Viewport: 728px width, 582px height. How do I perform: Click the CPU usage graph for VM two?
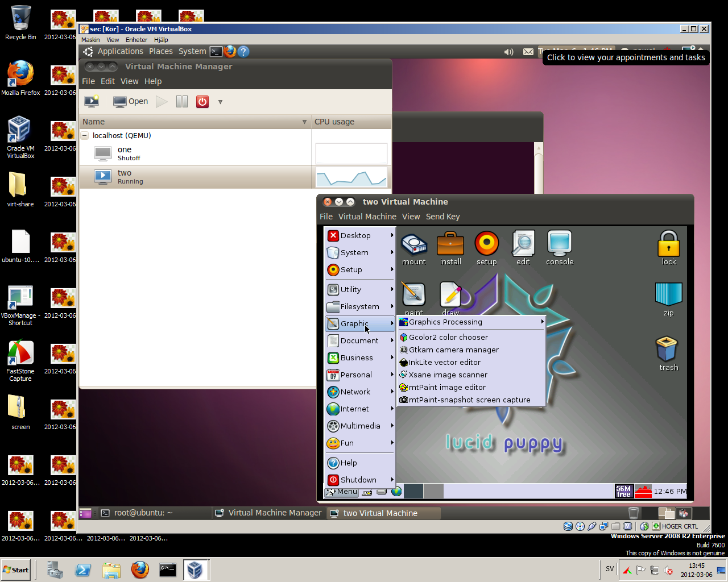point(351,177)
